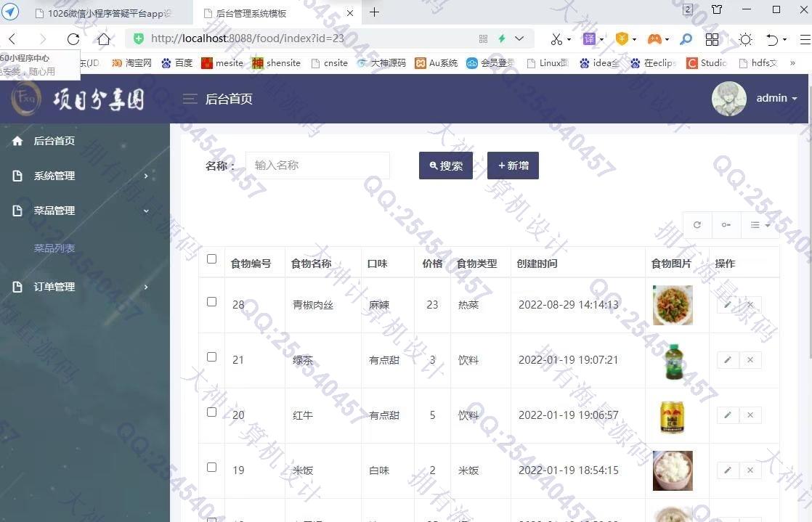
Task: Open undo history dropdown arrow
Action: click(784, 40)
